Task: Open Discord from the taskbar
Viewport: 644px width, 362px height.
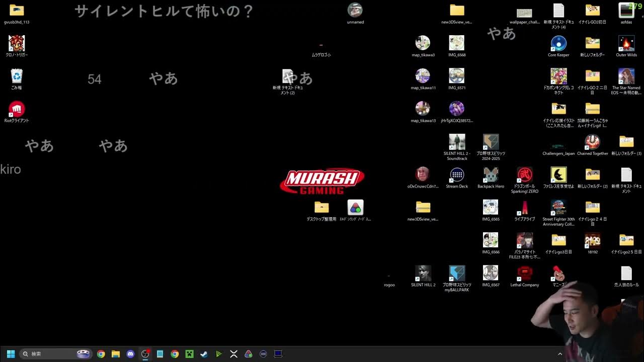Action: click(x=130, y=354)
